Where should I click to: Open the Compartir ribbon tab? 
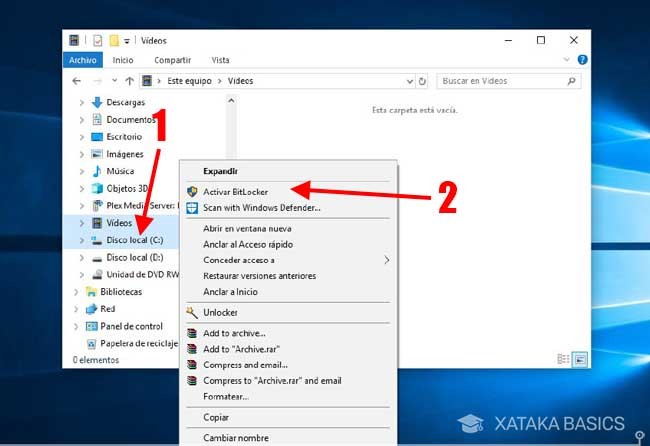point(172,60)
